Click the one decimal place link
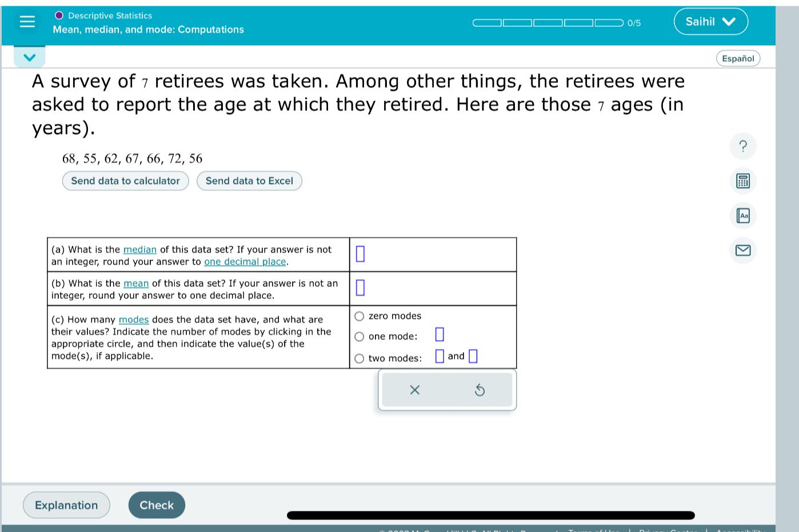The width and height of the screenshot is (799, 532). coord(245,261)
